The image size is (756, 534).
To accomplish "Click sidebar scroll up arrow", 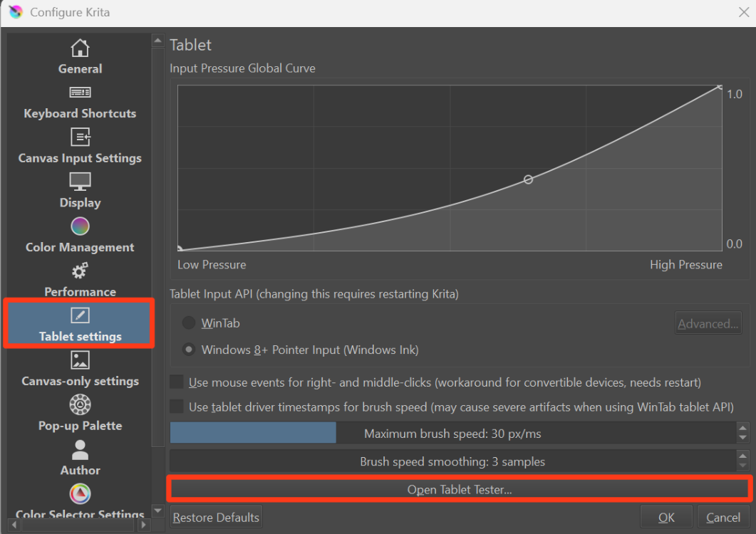I will click(157, 41).
